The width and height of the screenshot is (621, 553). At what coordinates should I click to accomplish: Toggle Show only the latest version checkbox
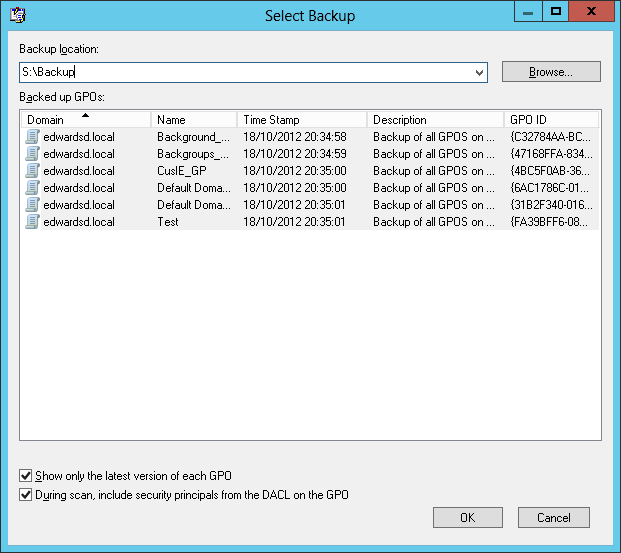point(26,476)
